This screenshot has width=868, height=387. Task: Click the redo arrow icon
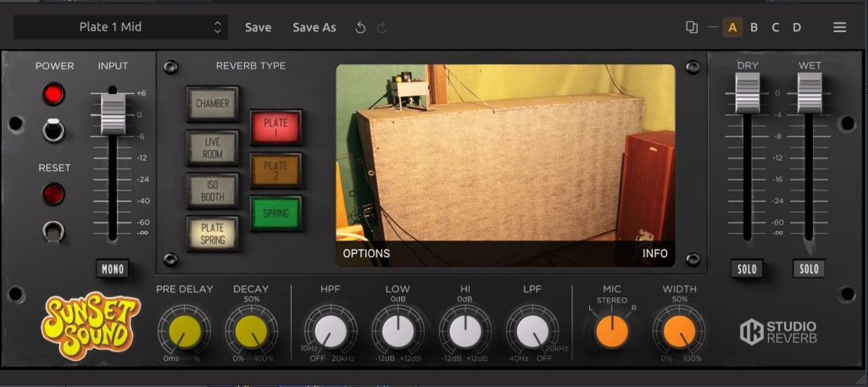coord(381,27)
